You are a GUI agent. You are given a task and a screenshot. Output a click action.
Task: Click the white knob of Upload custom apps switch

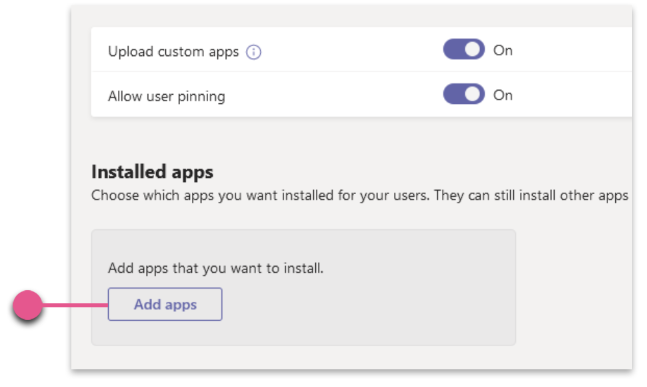473,50
